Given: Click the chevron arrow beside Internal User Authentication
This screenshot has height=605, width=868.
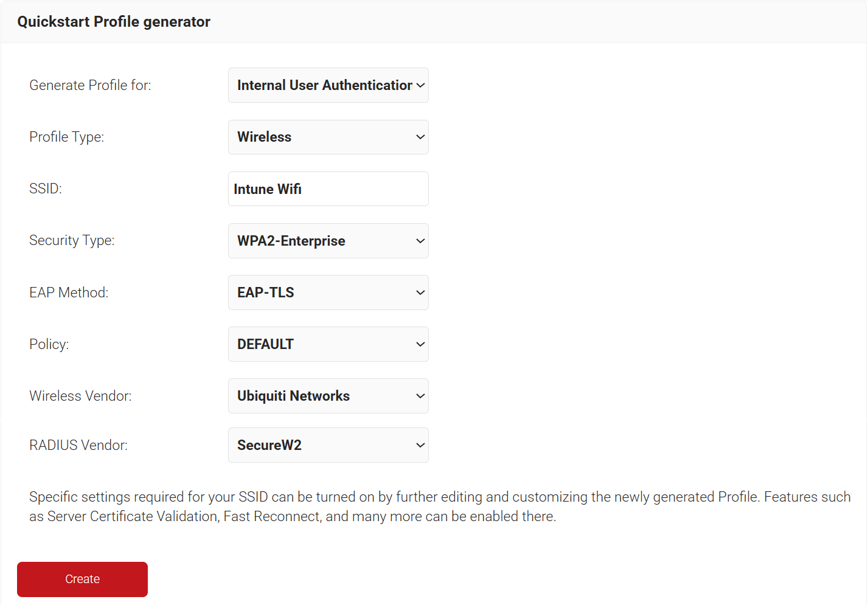Looking at the screenshot, I should (420, 85).
